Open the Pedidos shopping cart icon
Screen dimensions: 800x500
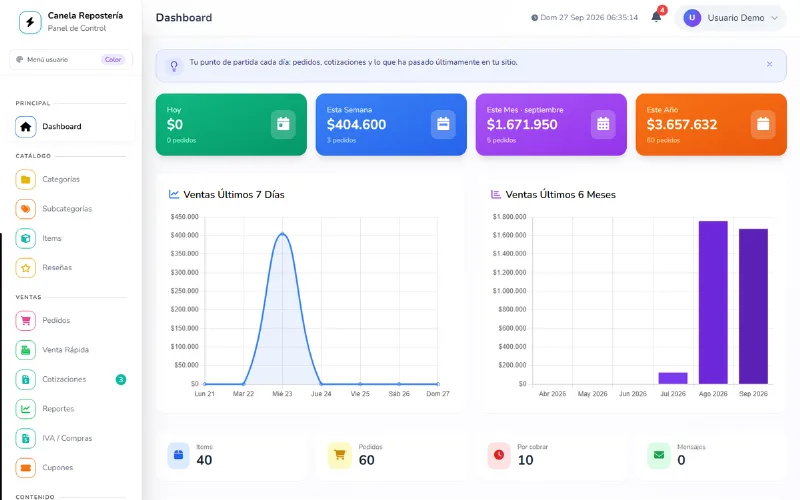click(26, 320)
